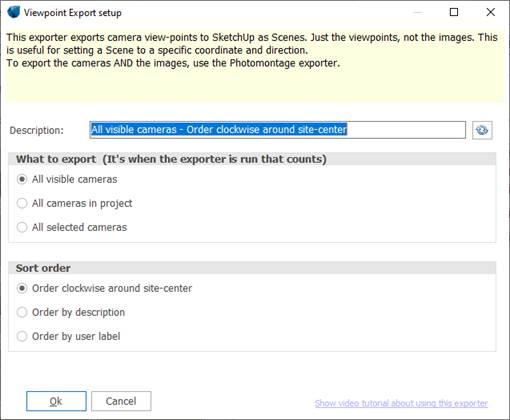The width and height of the screenshot is (510, 420).
Task: Open the video tutorial about this exporter link
Action: click(401, 403)
